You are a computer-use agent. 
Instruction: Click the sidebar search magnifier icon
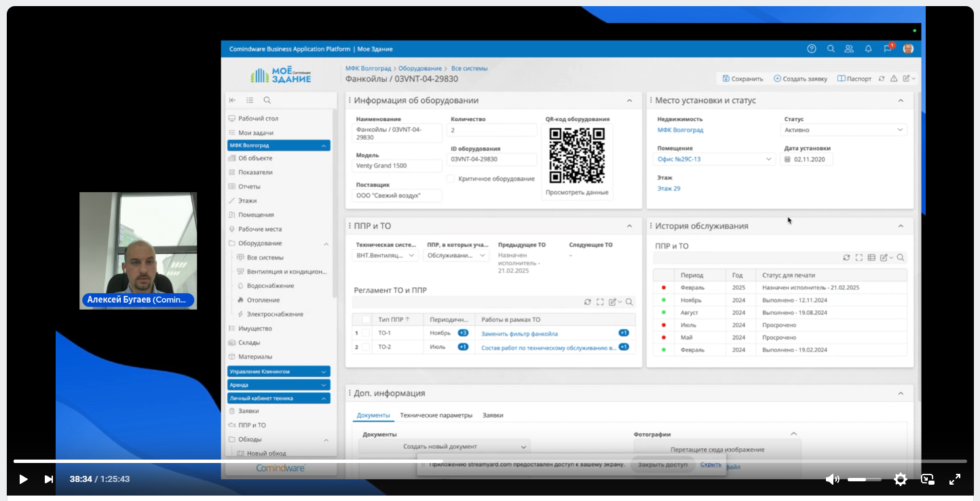[267, 100]
